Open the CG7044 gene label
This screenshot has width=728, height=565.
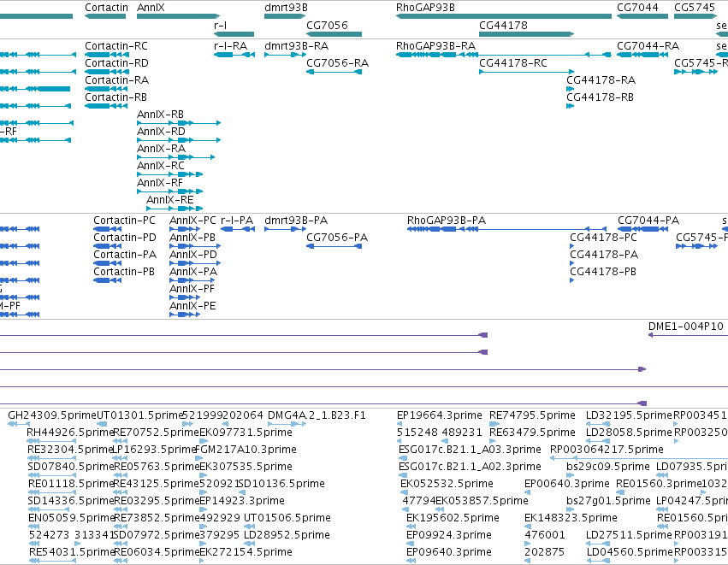pos(637,8)
